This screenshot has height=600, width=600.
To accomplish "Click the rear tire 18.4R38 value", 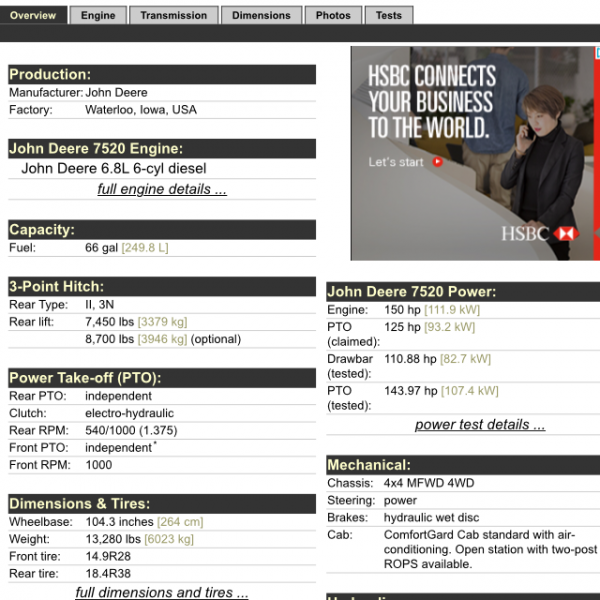I will pos(108,573).
